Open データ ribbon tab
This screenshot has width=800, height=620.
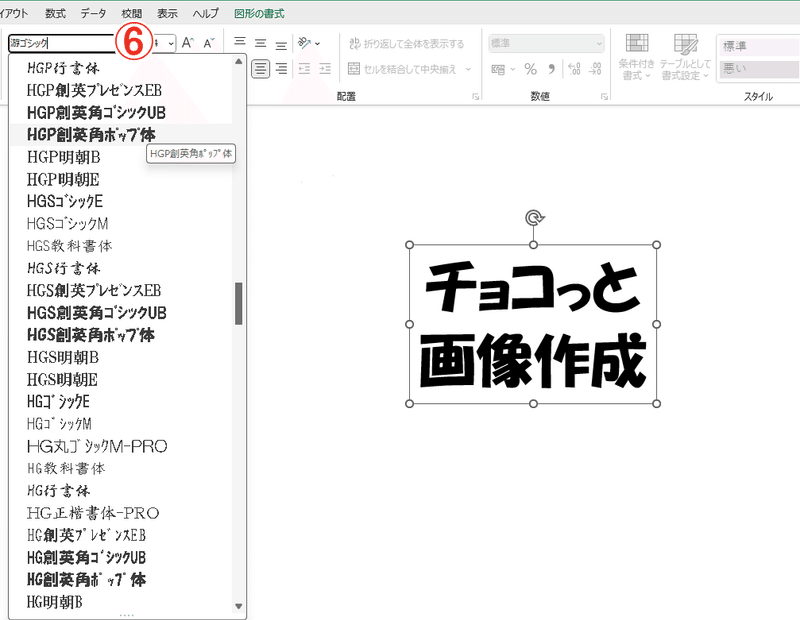(x=93, y=14)
